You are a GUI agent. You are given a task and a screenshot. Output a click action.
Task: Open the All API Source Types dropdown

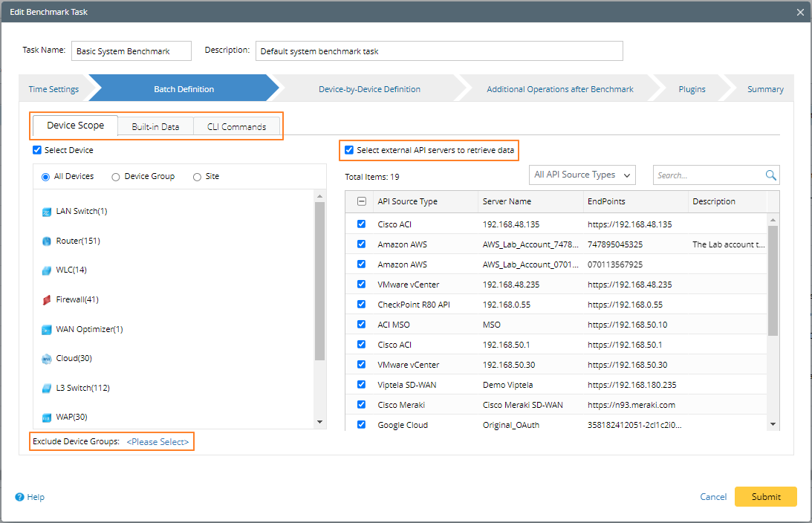[x=582, y=175]
